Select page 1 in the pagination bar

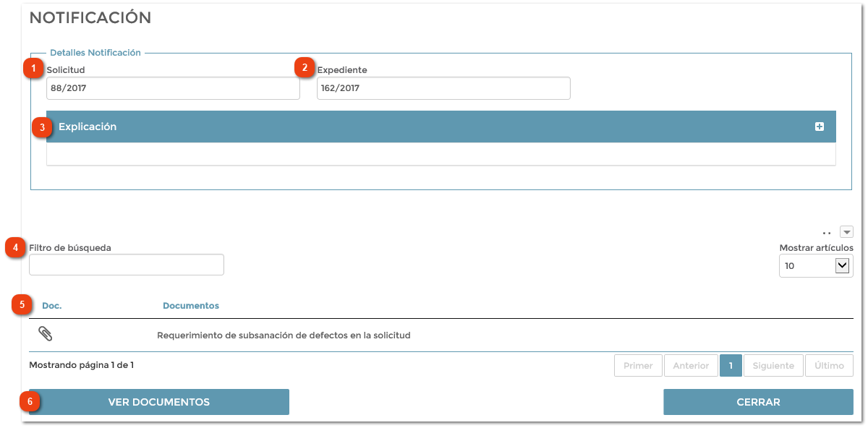click(731, 365)
